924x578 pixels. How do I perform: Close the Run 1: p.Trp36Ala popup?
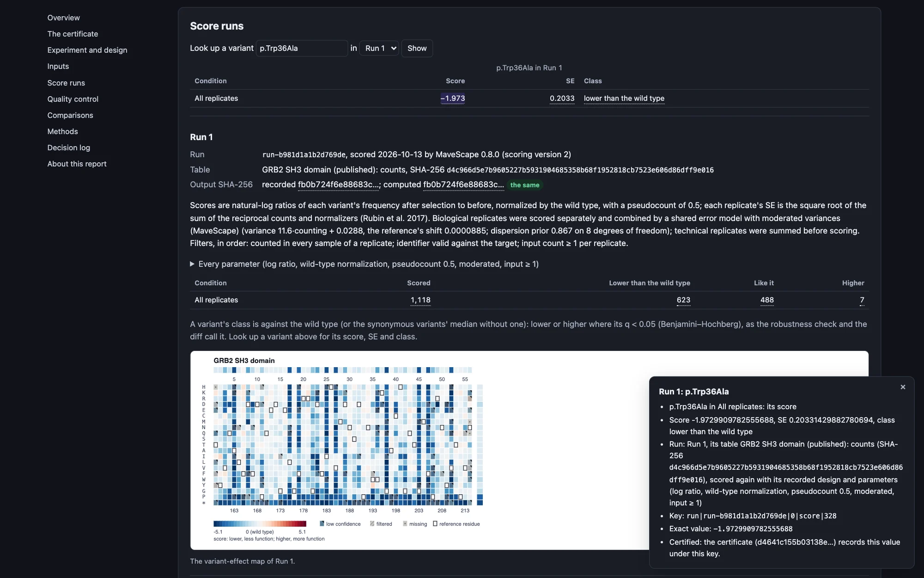[x=903, y=387]
